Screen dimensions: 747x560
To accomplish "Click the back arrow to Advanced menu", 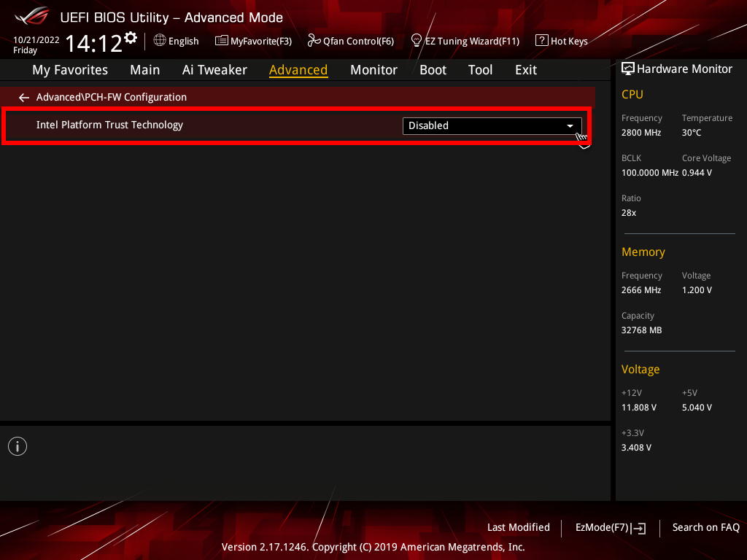I will 24,98.
